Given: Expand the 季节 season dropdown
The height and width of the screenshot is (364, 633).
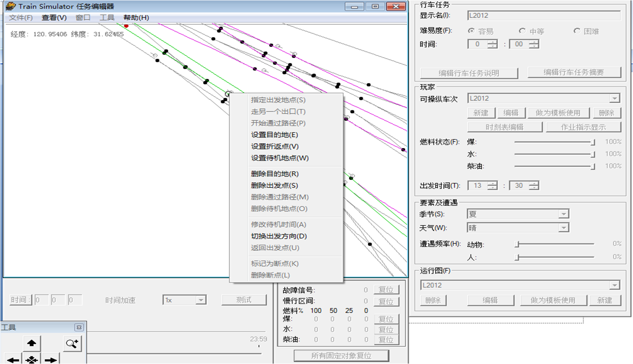Looking at the screenshot, I should (x=563, y=214).
